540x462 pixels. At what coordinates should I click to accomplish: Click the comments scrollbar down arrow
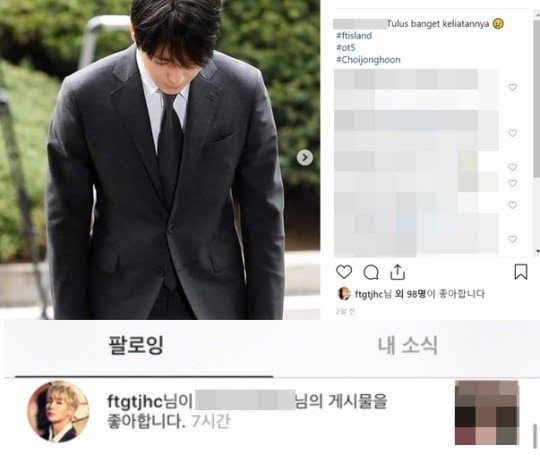tap(537, 252)
